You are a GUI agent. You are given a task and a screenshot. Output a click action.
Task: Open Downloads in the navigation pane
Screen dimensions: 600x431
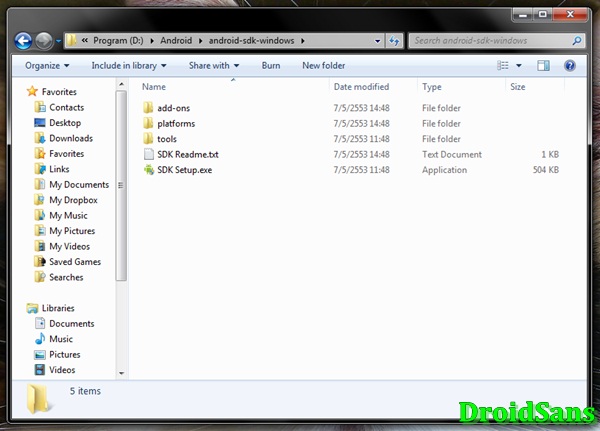[64, 138]
